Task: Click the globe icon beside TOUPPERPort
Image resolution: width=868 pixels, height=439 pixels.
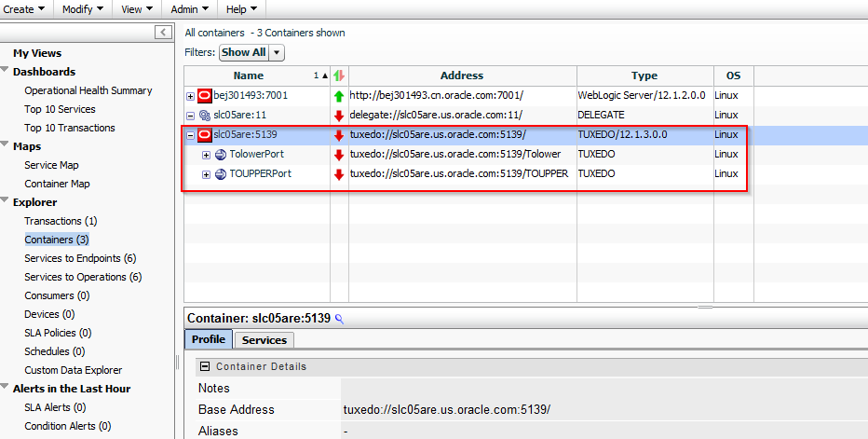Action: pyautogui.click(x=221, y=174)
